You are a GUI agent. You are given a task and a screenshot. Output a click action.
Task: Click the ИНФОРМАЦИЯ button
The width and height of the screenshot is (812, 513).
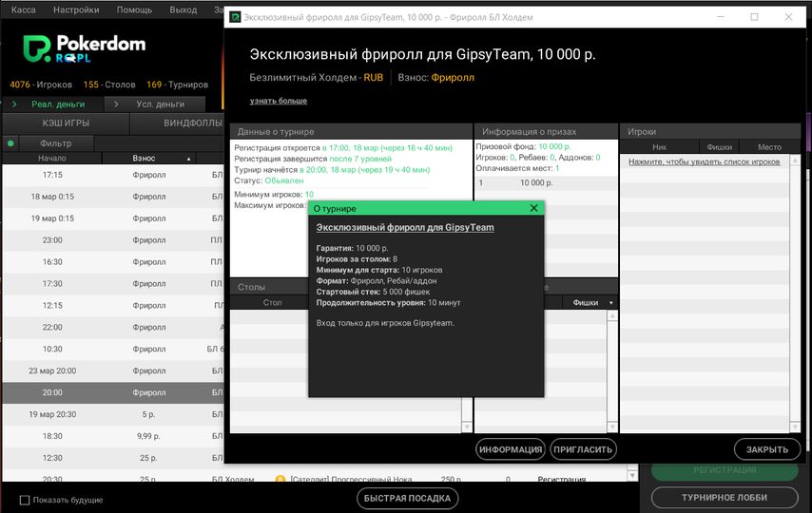(511, 449)
